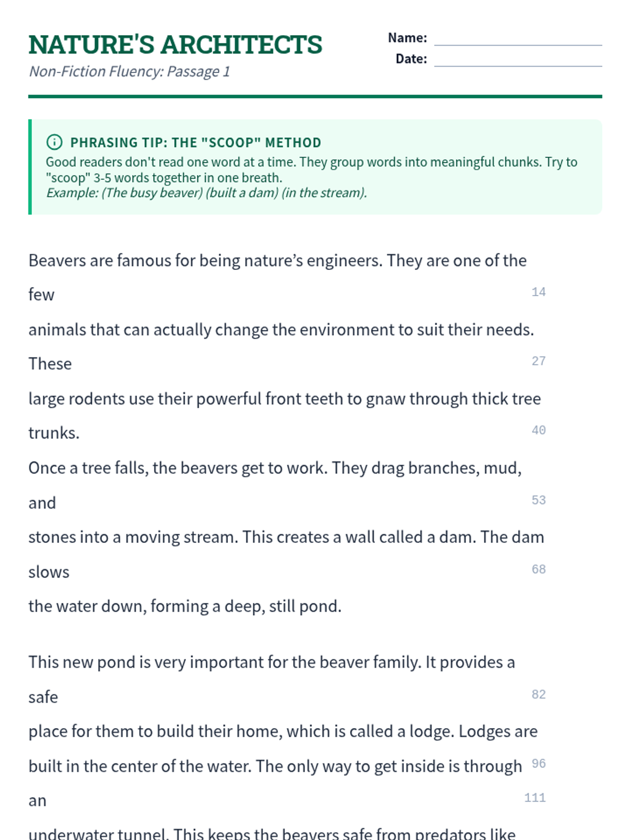The image size is (630, 840).
Task: Click the Phrasing Tip Scoop Method heading
Action: [195, 143]
